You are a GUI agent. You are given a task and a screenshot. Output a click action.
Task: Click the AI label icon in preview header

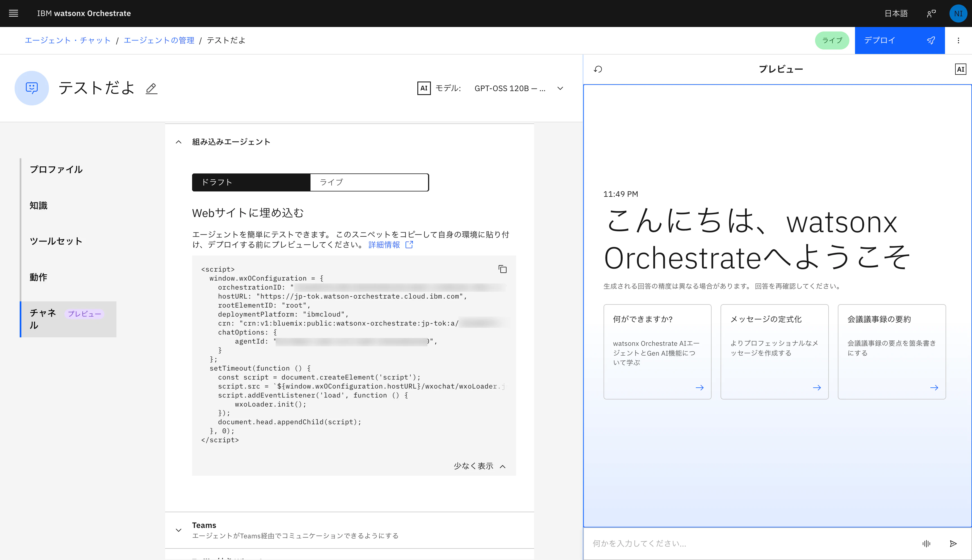tap(960, 69)
